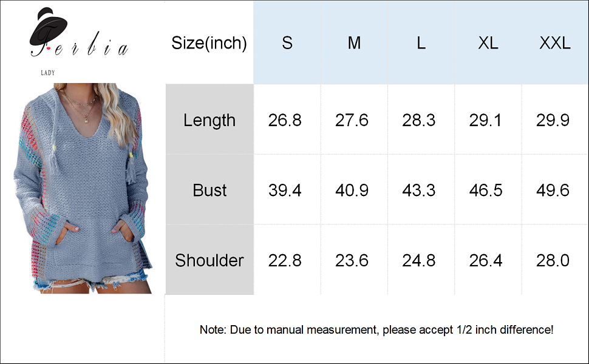Click the Size(inch) header cell
Viewport: 589px width, 364px height.
pos(209,43)
